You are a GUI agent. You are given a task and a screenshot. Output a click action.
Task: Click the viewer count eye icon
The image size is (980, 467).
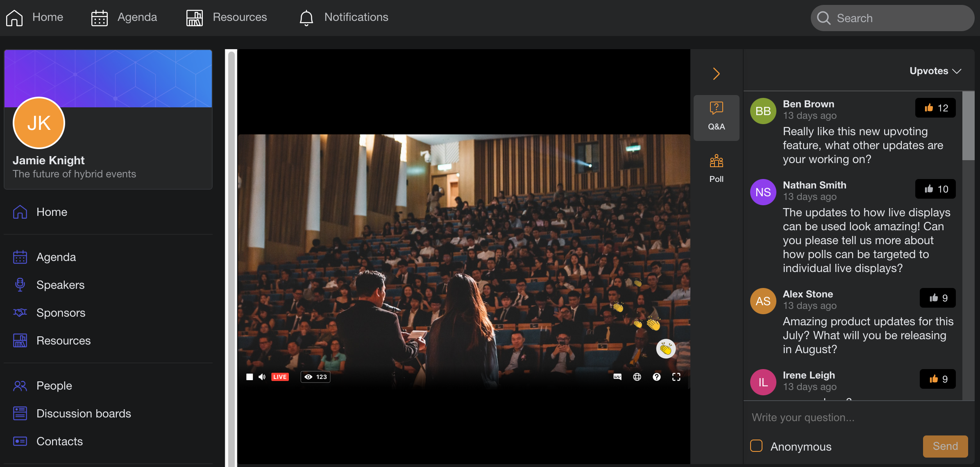click(x=309, y=376)
